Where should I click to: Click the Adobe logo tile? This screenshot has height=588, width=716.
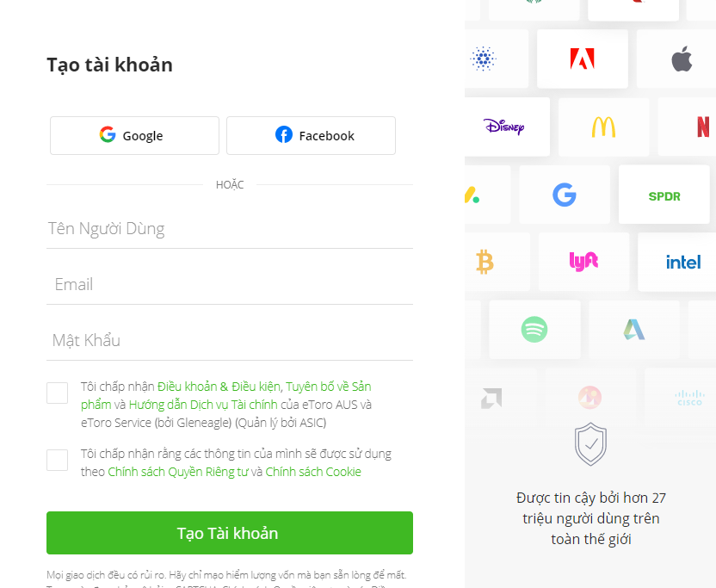(x=583, y=59)
